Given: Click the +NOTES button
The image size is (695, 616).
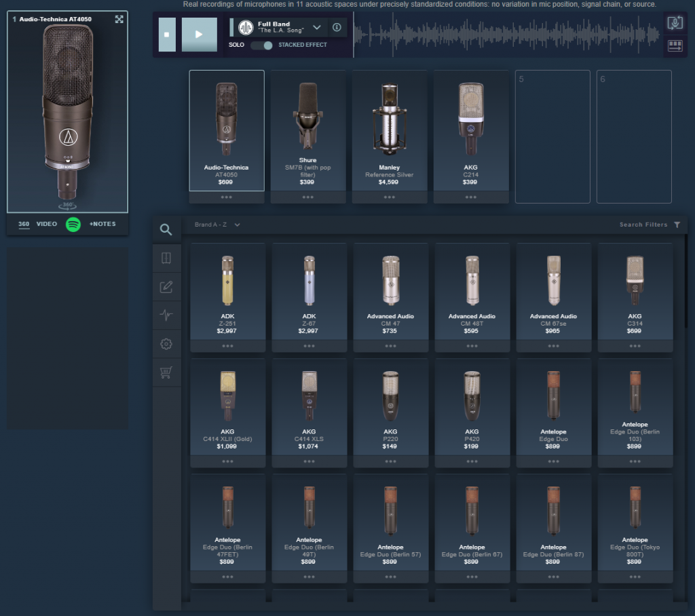Looking at the screenshot, I should click(102, 224).
